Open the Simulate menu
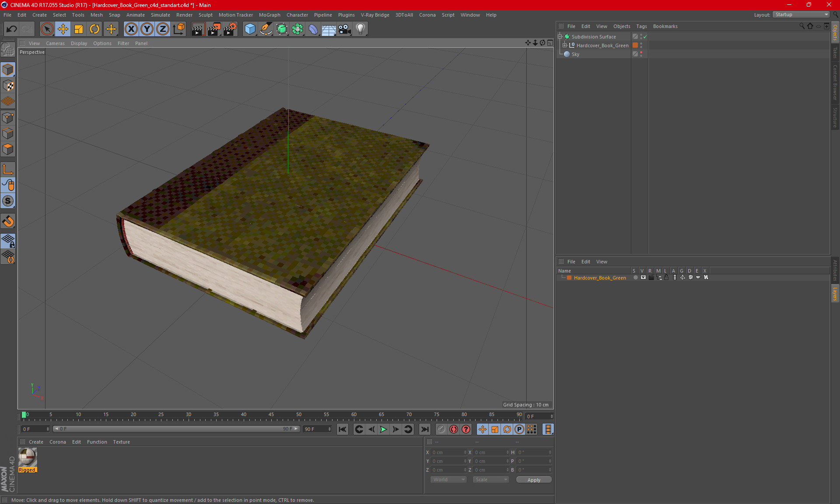 tap(160, 15)
